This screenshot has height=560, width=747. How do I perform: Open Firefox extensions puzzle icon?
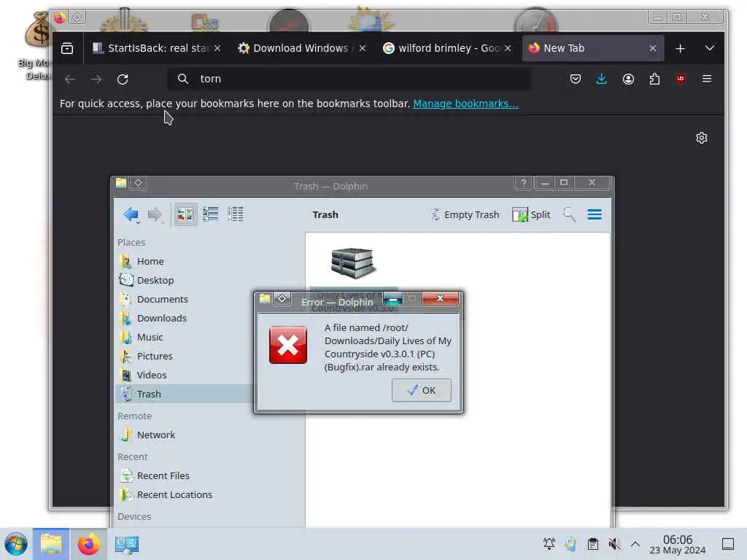pos(654,79)
